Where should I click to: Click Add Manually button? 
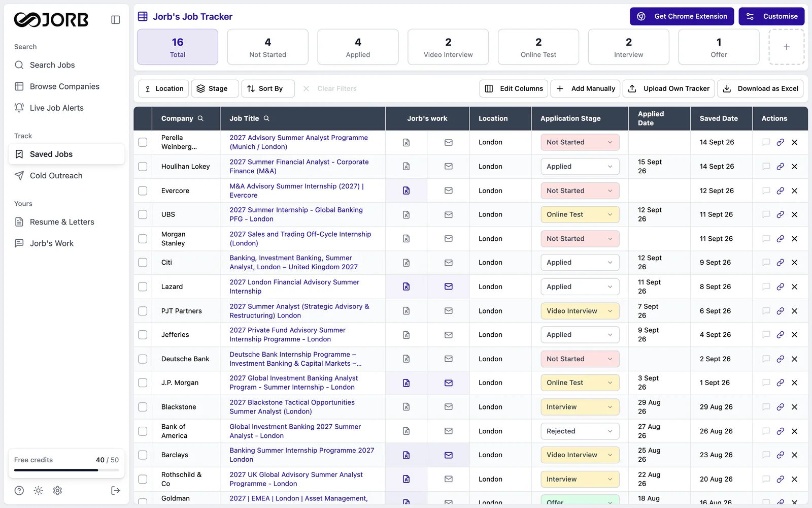pos(586,88)
